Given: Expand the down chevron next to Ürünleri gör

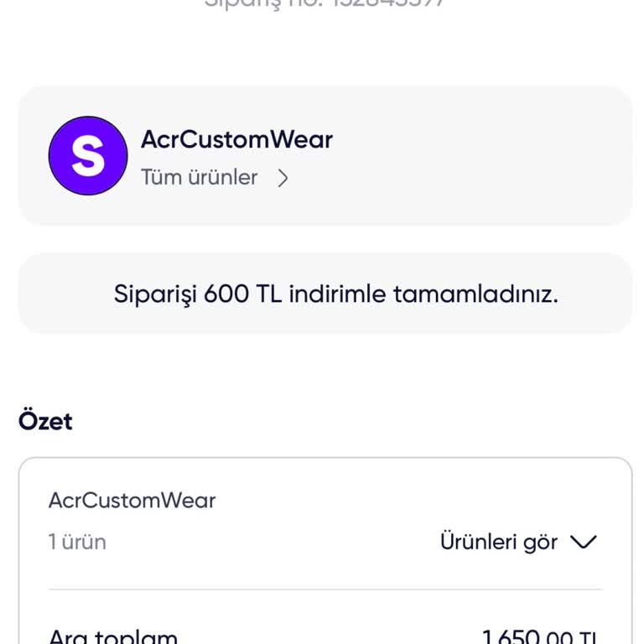Looking at the screenshot, I should pos(583,542).
